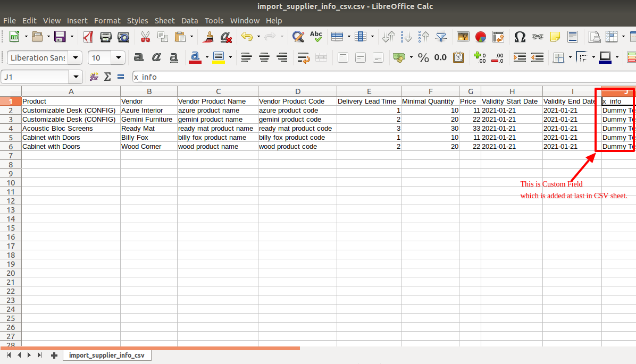The height and width of the screenshot is (364, 636).
Task: Toggle underline text formatting
Action: click(174, 57)
